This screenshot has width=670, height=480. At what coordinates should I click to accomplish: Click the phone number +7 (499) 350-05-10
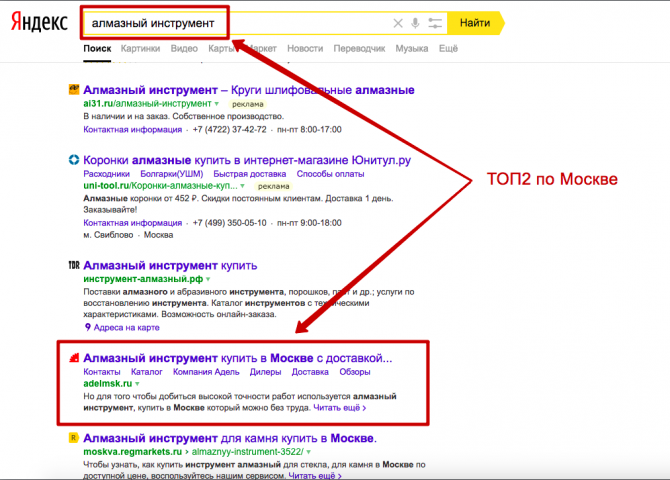pos(229,223)
